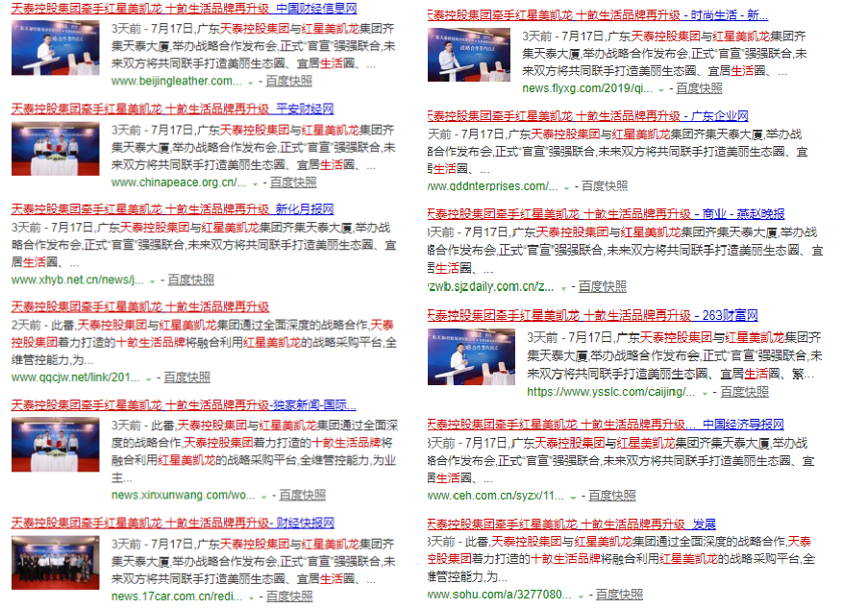868x609 pixels.
Task: Click thumbnail of the 平安财经网 result
Action: [x=56, y=149]
